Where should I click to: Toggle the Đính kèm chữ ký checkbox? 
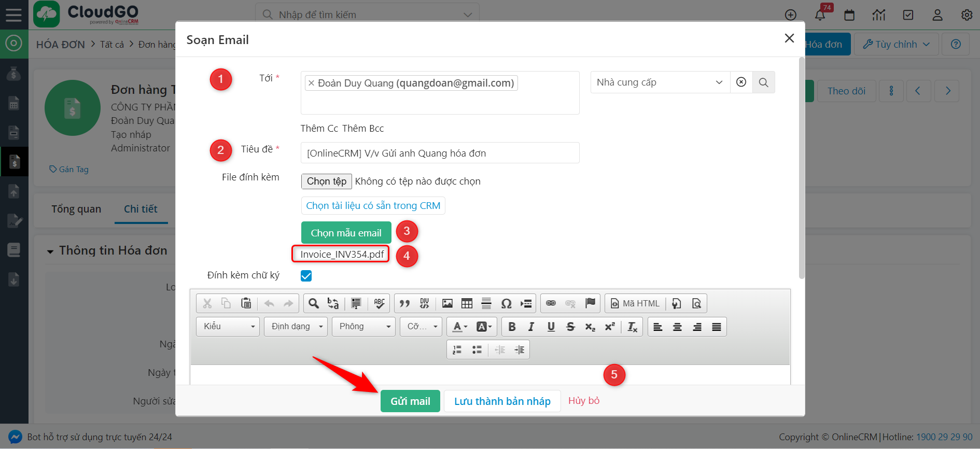(x=306, y=276)
